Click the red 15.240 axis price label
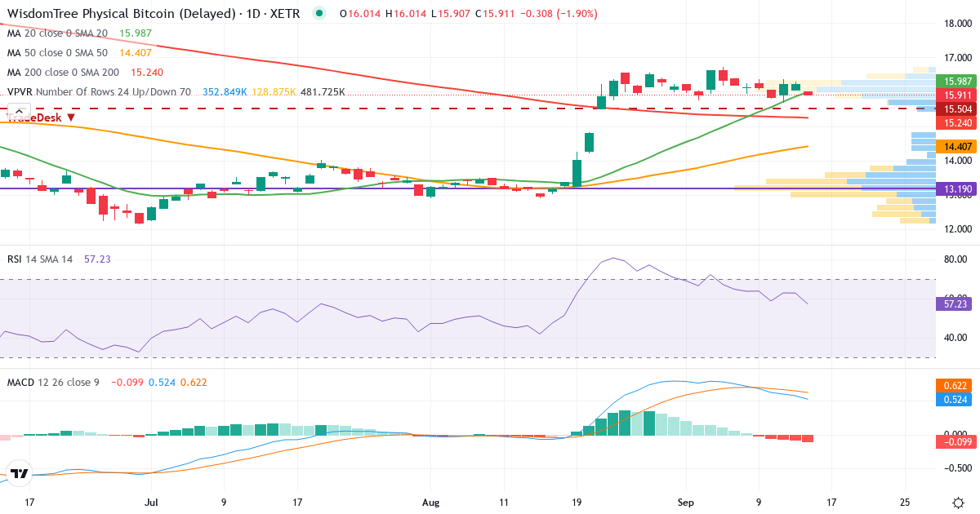Image resolution: width=980 pixels, height=514 pixels. click(957, 122)
